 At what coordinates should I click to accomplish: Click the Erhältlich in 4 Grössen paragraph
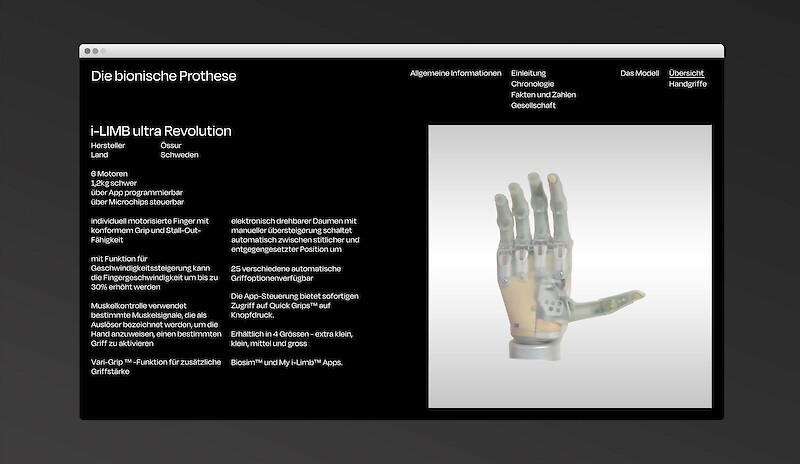(292, 338)
